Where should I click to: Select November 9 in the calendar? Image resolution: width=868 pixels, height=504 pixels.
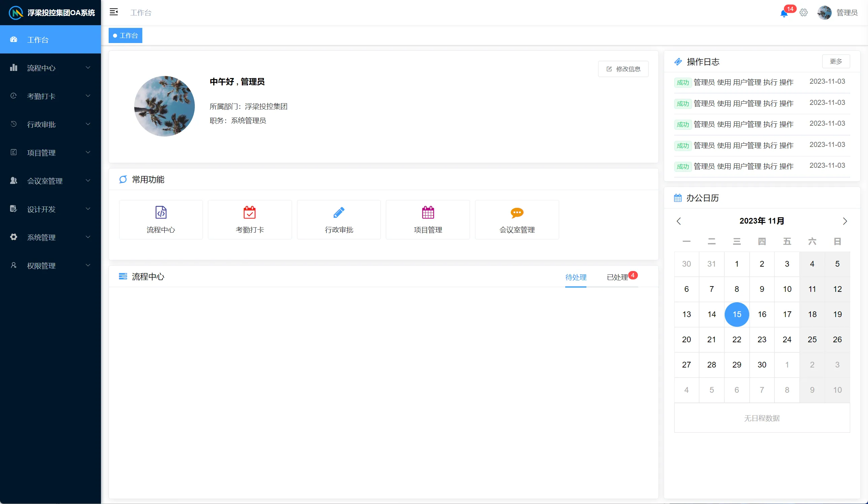(x=762, y=289)
